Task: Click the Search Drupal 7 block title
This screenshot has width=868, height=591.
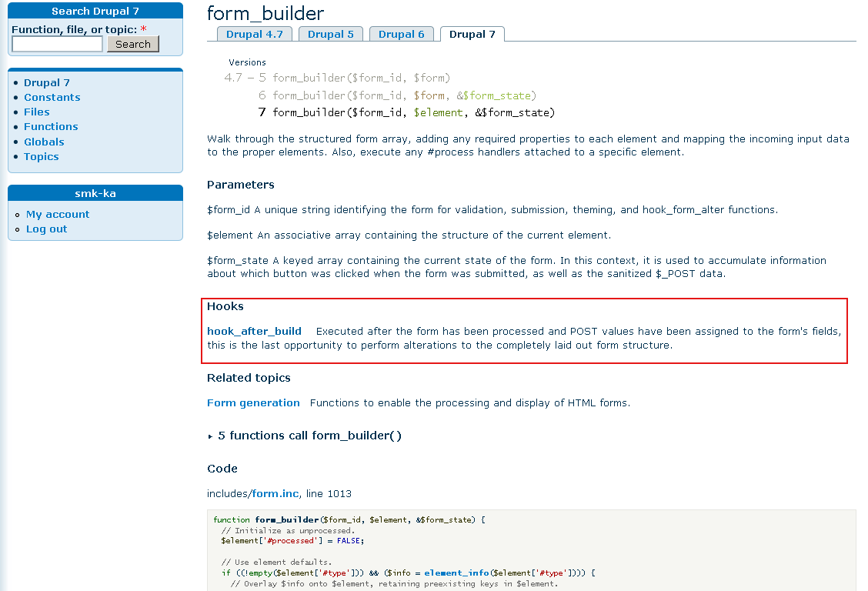Action: [x=95, y=11]
